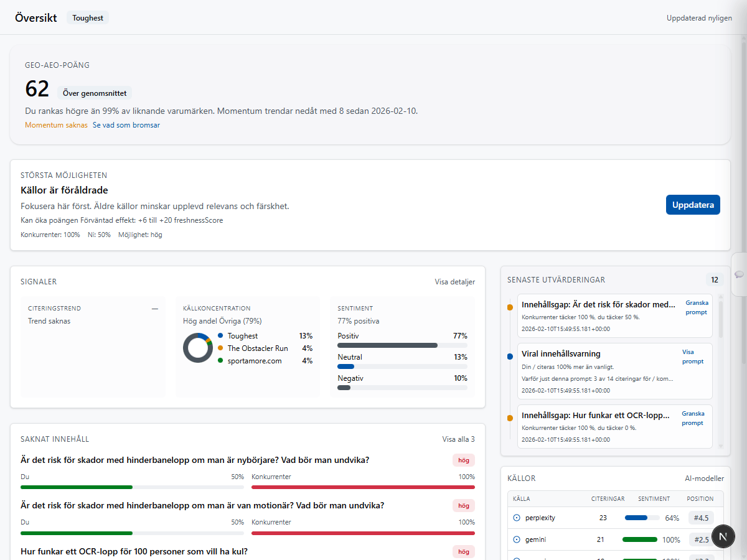Open the chat bubble icon on right edge

click(x=739, y=274)
